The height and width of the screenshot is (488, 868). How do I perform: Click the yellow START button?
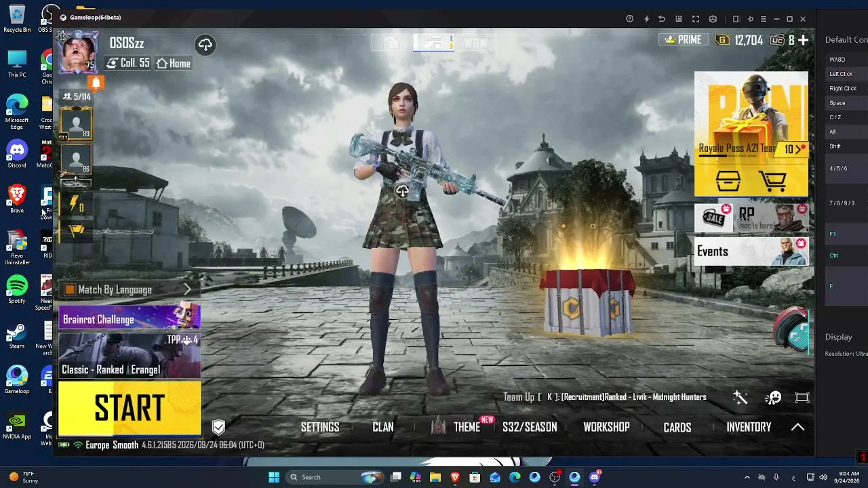130,408
